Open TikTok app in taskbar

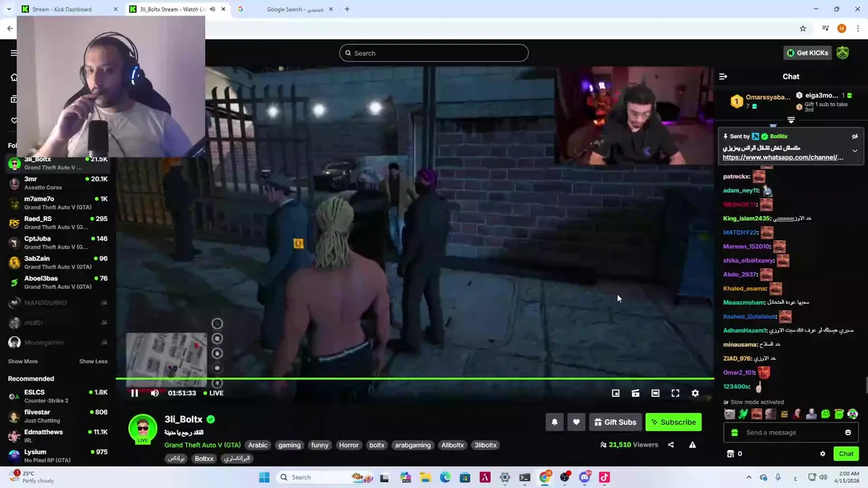pos(604,477)
